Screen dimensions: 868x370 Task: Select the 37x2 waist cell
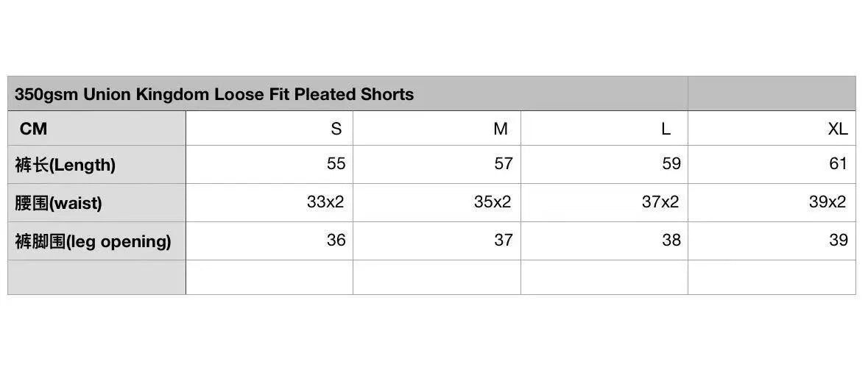tap(660, 202)
